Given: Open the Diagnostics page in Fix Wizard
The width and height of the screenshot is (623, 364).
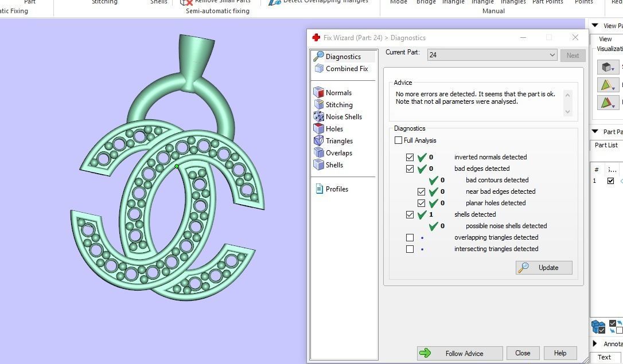Looking at the screenshot, I should pos(343,56).
